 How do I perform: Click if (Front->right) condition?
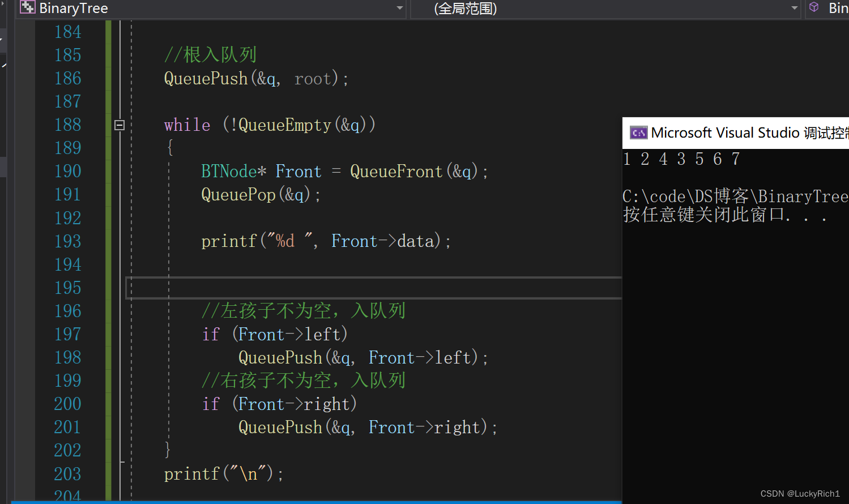[x=279, y=404]
